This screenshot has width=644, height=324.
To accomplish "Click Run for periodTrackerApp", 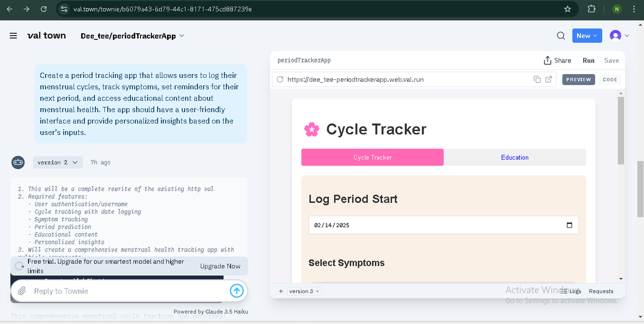I will coord(588,61).
